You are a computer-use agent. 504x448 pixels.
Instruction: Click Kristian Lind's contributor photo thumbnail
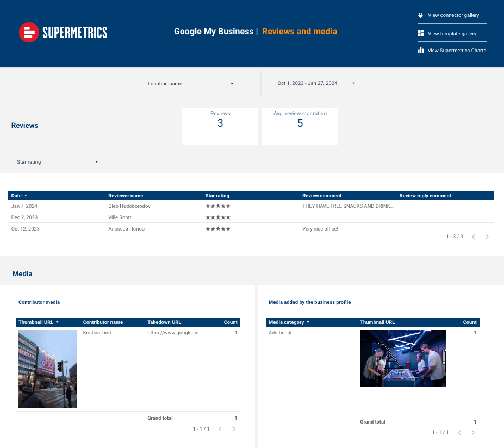pos(48,369)
